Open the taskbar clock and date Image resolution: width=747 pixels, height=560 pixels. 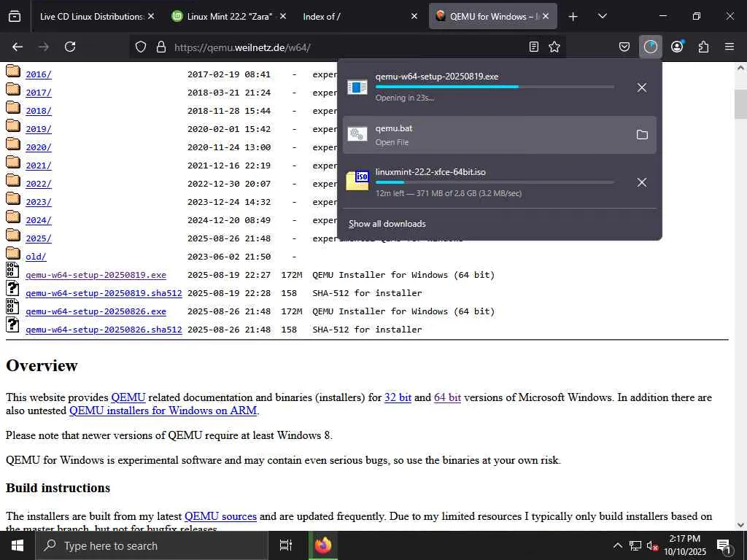click(684, 545)
